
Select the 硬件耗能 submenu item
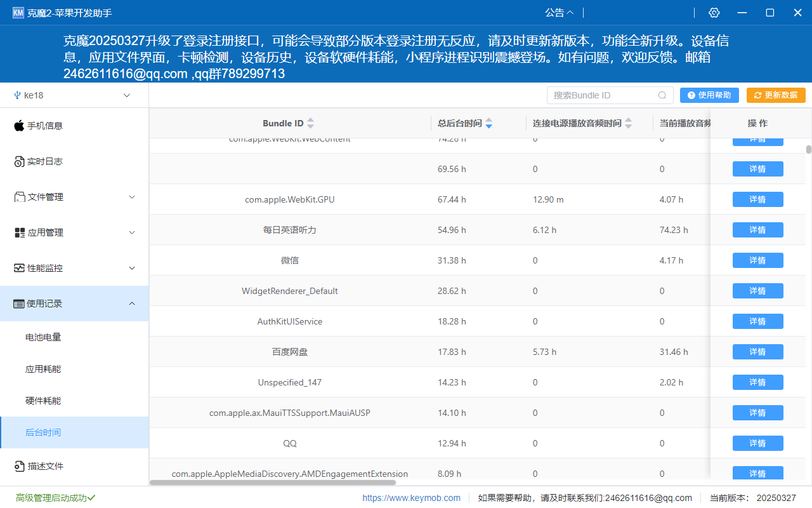click(74, 401)
